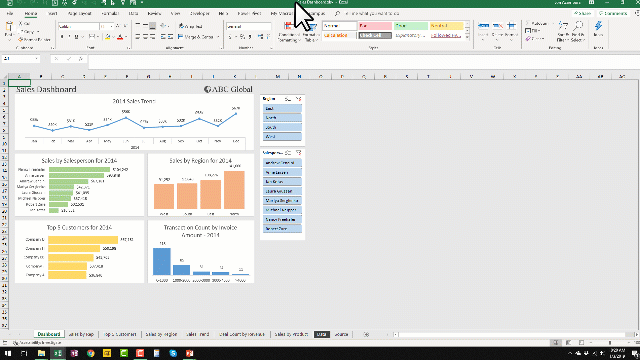Click the Insert cells icon

click(483, 26)
